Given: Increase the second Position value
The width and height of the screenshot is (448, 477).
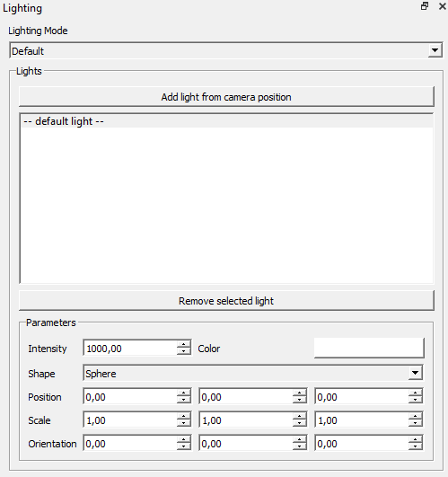Looking at the screenshot, I should pyautogui.click(x=299, y=393).
